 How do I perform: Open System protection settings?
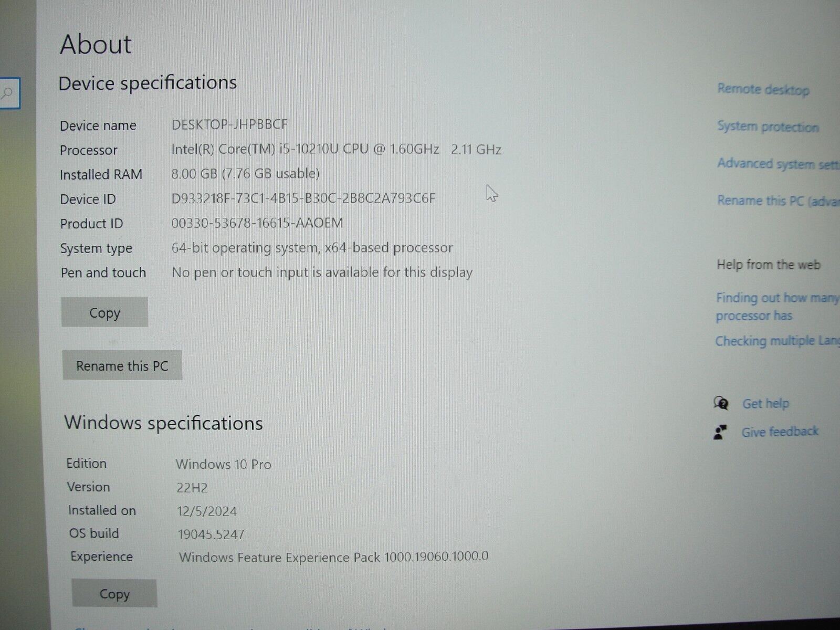coord(768,127)
